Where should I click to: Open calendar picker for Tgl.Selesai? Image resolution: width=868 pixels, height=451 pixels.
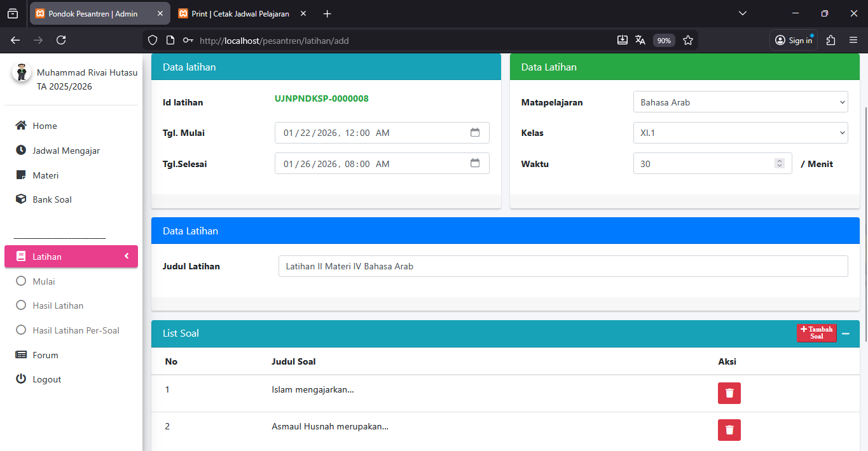475,163
